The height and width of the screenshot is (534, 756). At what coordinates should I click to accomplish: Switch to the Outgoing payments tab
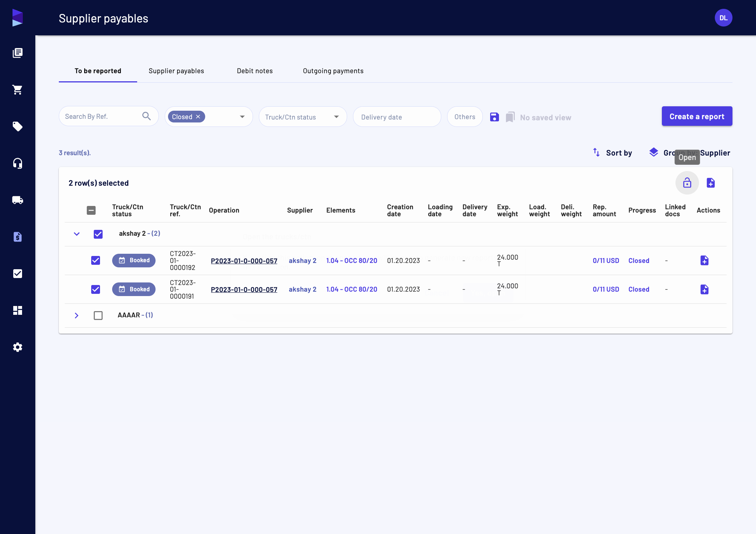coord(333,71)
